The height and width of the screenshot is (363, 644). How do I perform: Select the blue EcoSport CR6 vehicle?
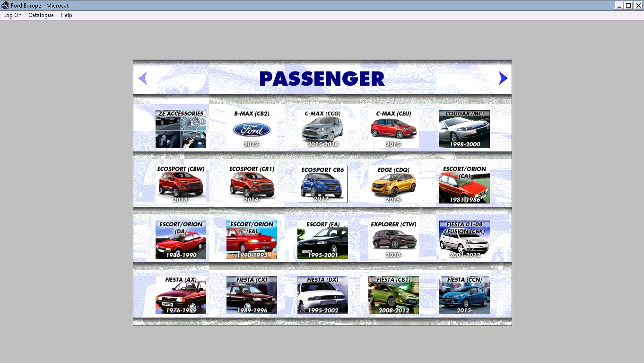[x=322, y=184]
